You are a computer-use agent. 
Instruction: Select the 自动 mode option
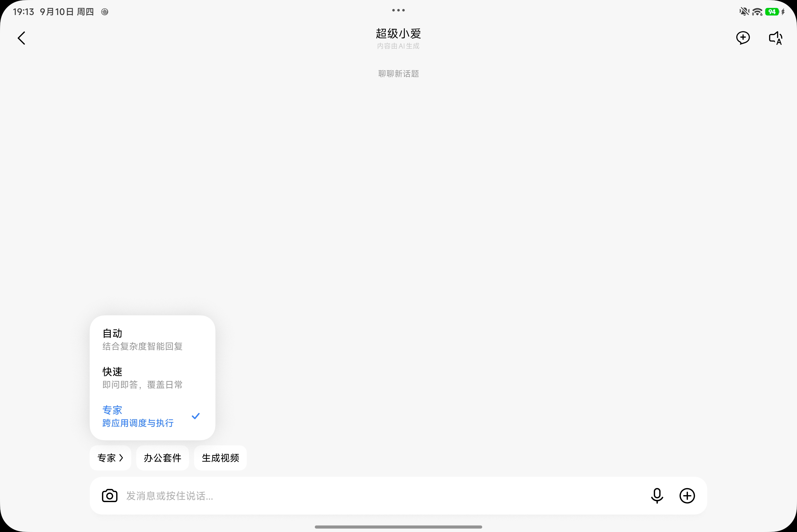coord(152,340)
